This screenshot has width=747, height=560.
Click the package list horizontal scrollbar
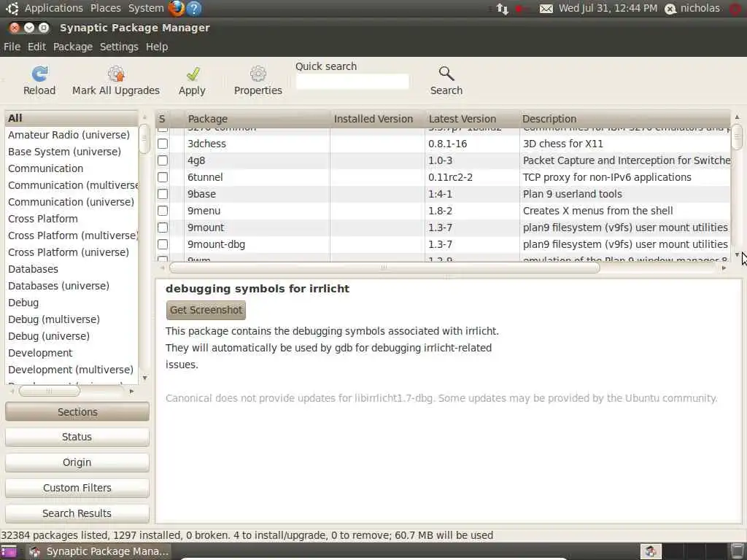pos(384,268)
